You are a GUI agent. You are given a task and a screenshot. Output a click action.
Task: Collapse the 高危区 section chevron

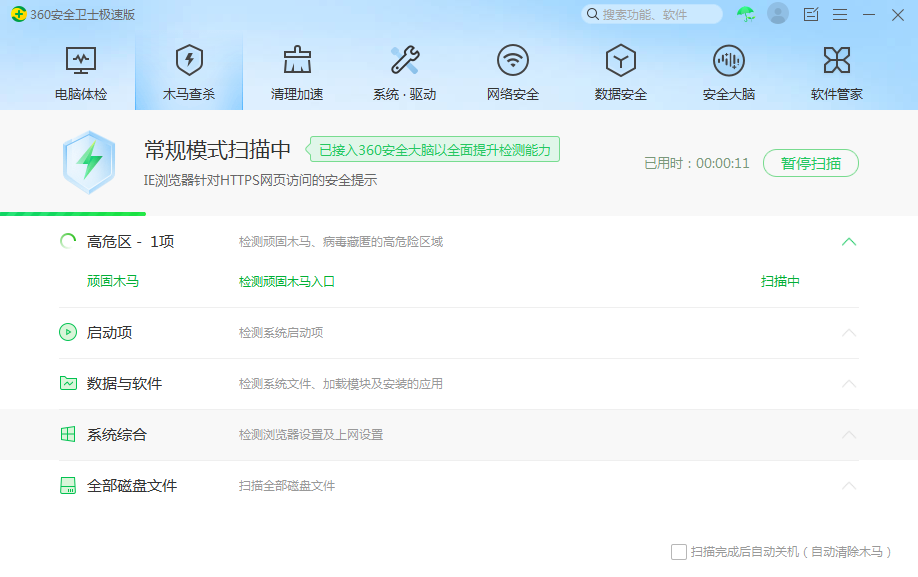tap(849, 242)
